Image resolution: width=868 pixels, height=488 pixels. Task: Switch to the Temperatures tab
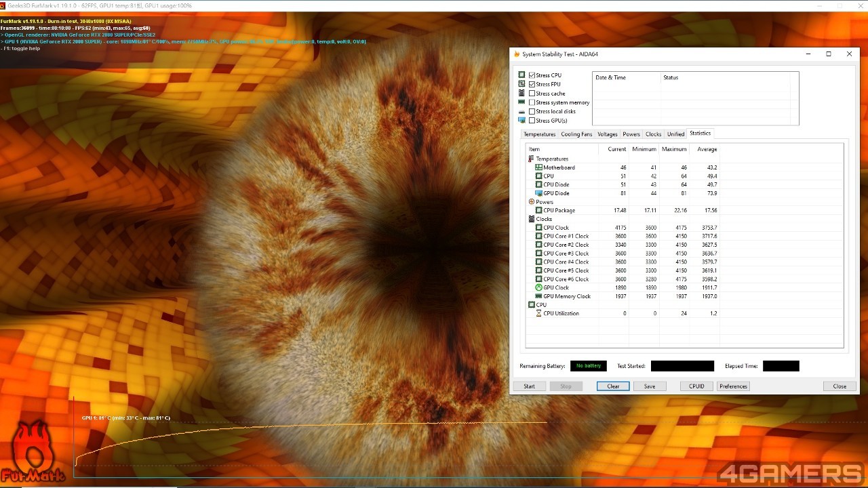[540, 134]
